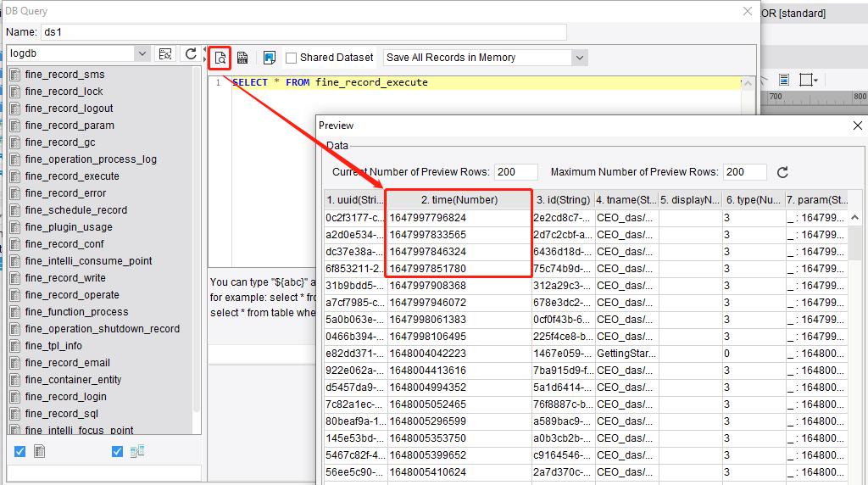868x485 pixels.
Task: Click the SQL editor scrollbar up arrow
Action: (748, 84)
